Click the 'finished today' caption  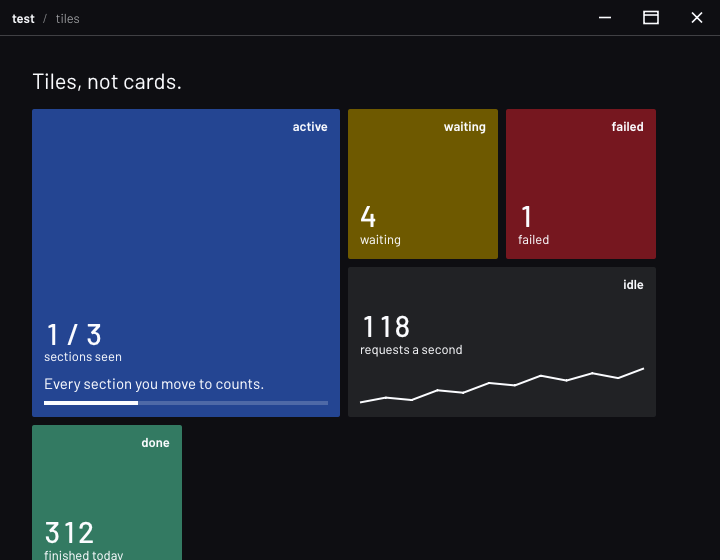pyautogui.click(x=84, y=554)
